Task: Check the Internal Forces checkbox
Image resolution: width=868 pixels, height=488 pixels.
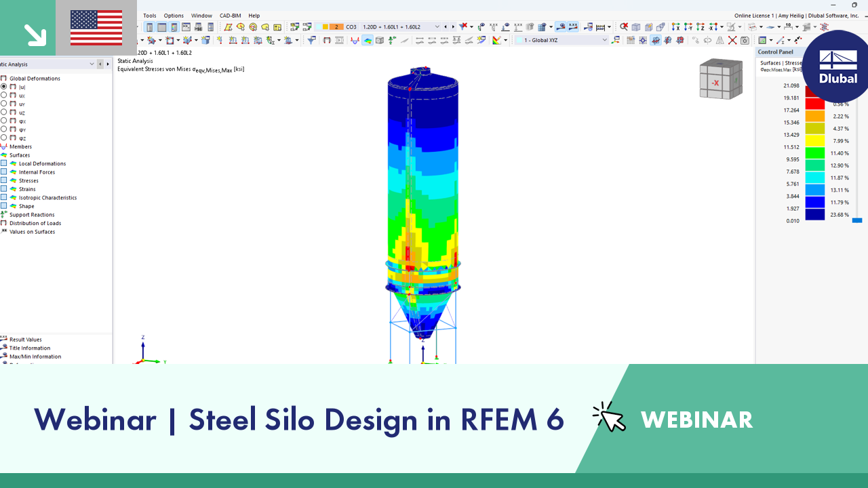Action: click(x=4, y=171)
